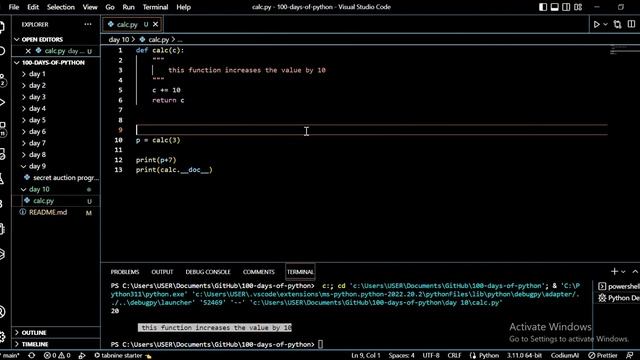Toggle secondary side bar layout icon
The image size is (640, 360).
click(x=566, y=7)
